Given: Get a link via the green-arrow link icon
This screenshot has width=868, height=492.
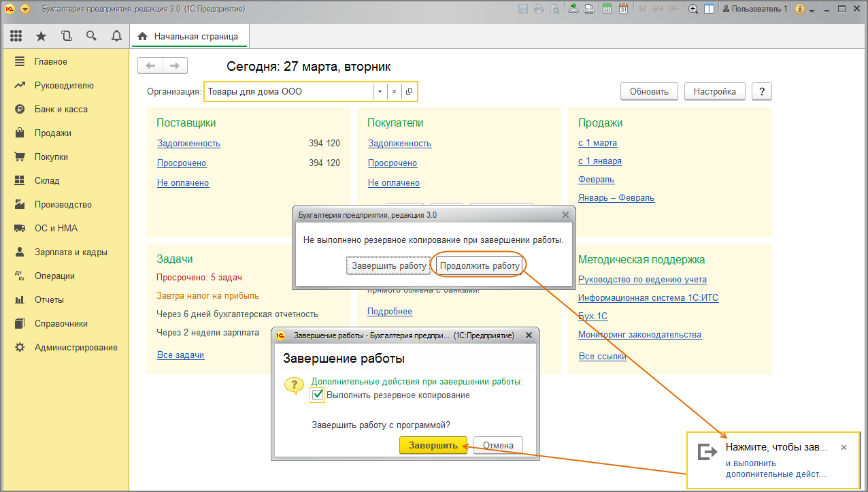Looking at the screenshot, I should (573, 9).
